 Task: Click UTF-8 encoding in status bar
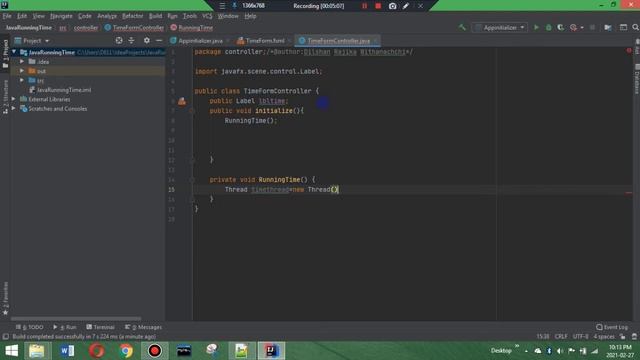[x=580, y=336]
